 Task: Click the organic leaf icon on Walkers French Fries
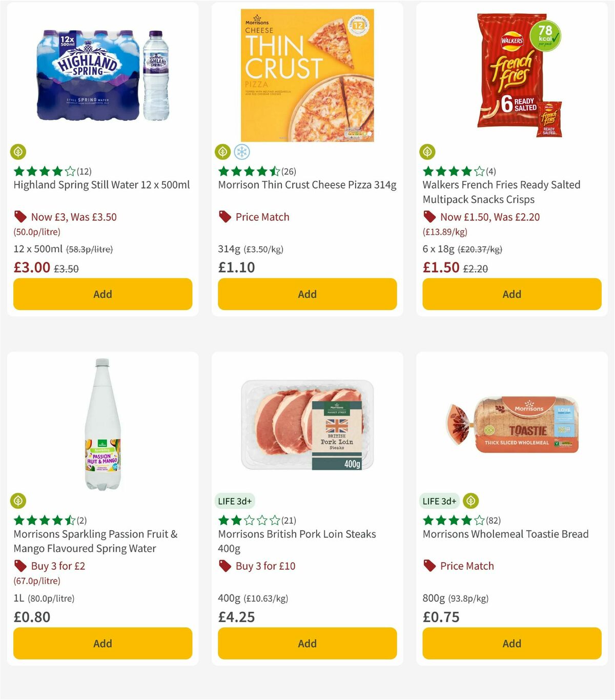428,152
